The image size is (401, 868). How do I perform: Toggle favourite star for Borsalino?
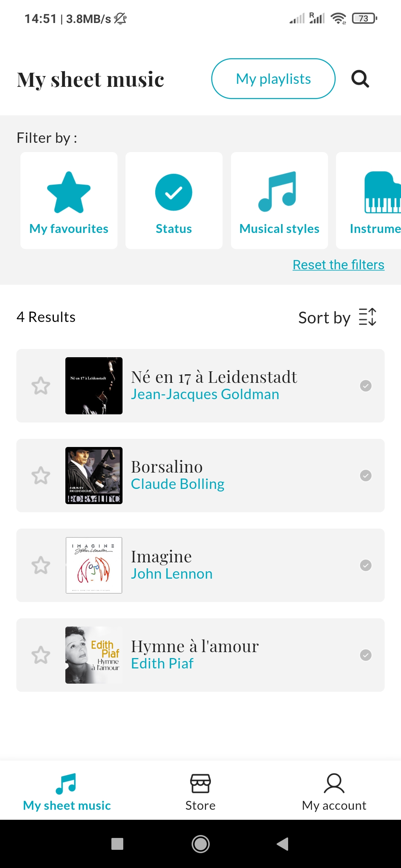pyautogui.click(x=41, y=476)
